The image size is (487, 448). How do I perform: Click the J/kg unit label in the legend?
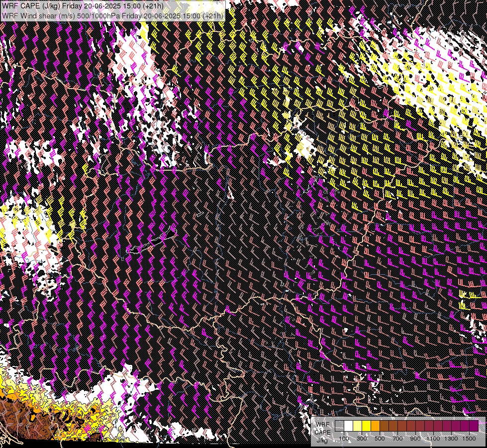tap(322, 441)
